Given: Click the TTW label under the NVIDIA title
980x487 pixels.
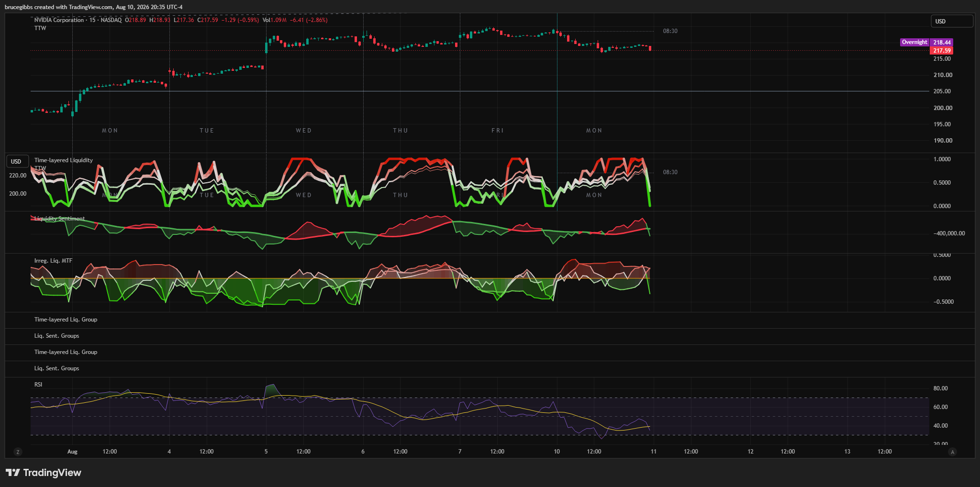Looking at the screenshot, I should 40,28.
